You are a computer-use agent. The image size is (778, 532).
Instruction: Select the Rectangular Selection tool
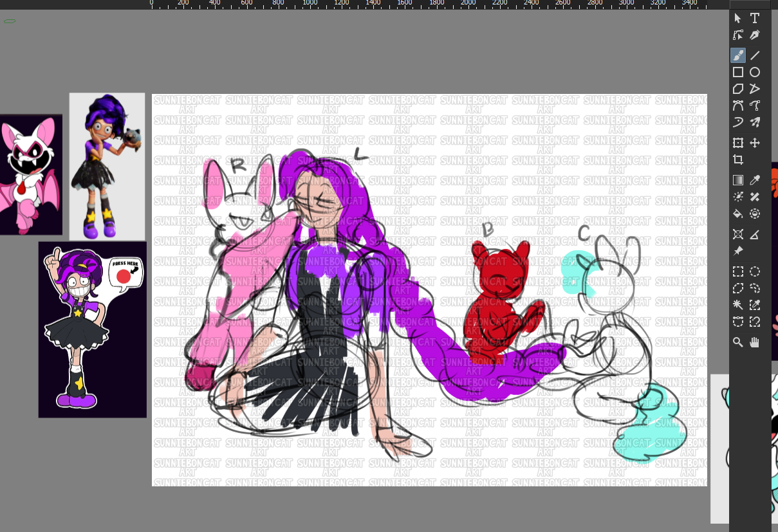tap(738, 271)
